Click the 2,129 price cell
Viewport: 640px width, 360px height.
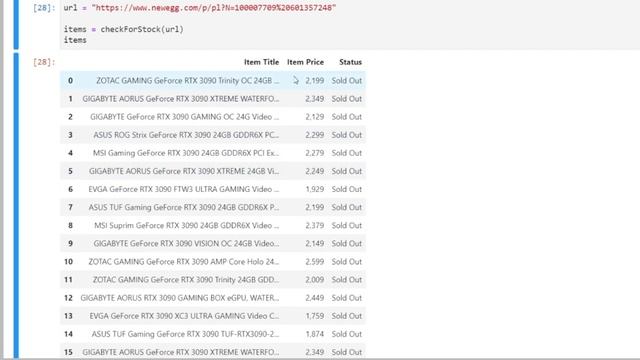(x=314, y=117)
